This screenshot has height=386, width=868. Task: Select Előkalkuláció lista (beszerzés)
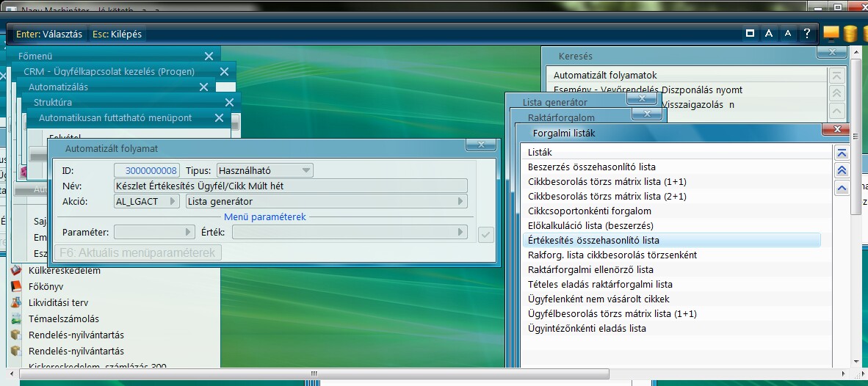671,225
